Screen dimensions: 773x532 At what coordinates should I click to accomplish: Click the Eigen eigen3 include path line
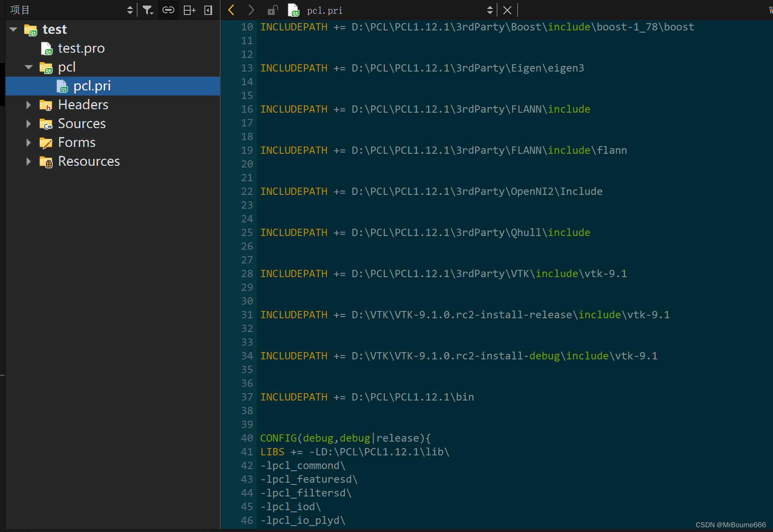pos(422,68)
